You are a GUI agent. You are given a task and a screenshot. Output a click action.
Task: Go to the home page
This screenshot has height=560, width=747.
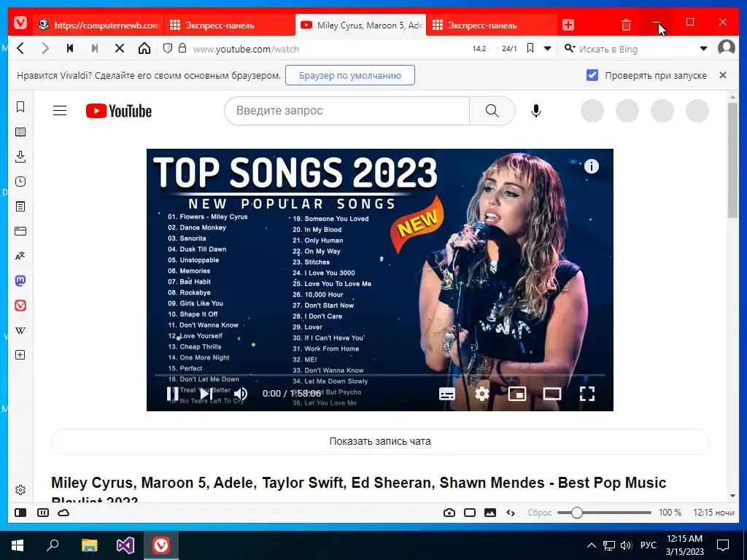pyautogui.click(x=144, y=48)
